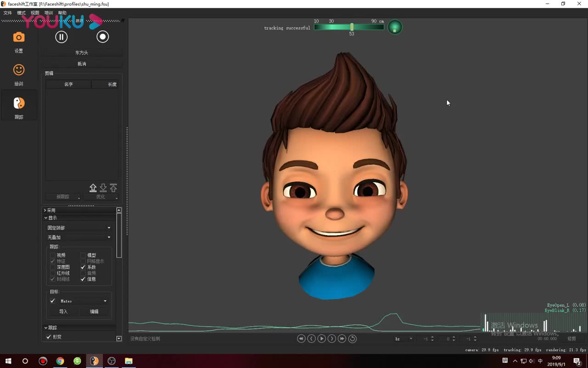Pause the live tracking
Viewport: 588px width, 368px height.
(x=61, y=37)
